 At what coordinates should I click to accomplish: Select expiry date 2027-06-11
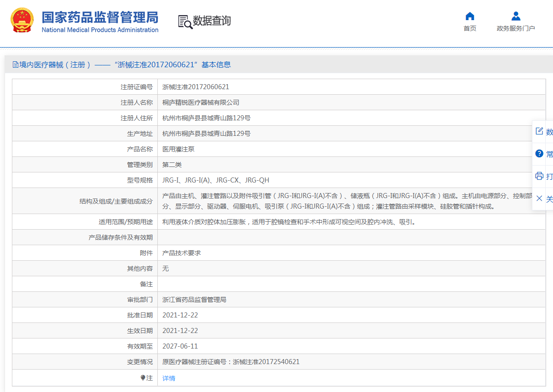coord(180,346)
